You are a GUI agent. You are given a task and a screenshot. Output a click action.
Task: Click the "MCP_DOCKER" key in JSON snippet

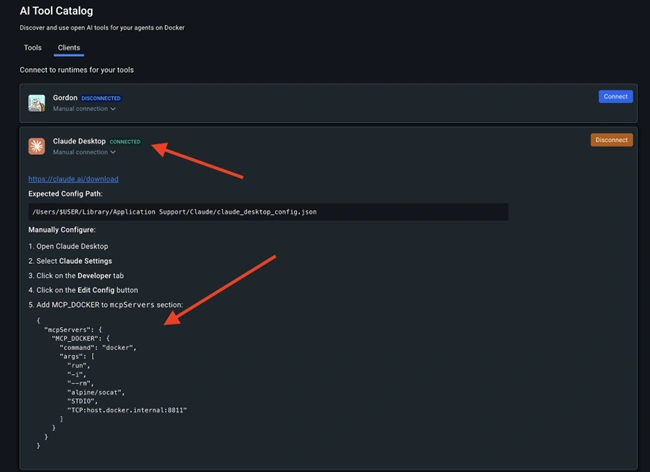pos(81,339)
